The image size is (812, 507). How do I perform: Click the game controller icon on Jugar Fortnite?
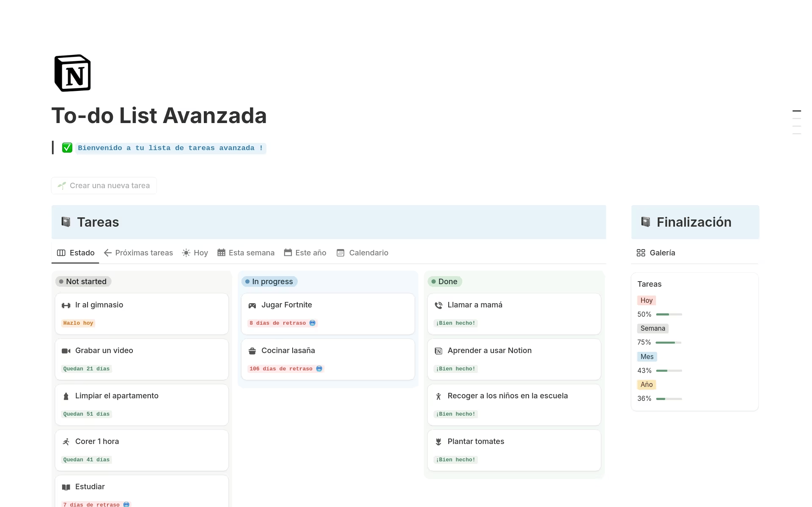pos(252,305)
